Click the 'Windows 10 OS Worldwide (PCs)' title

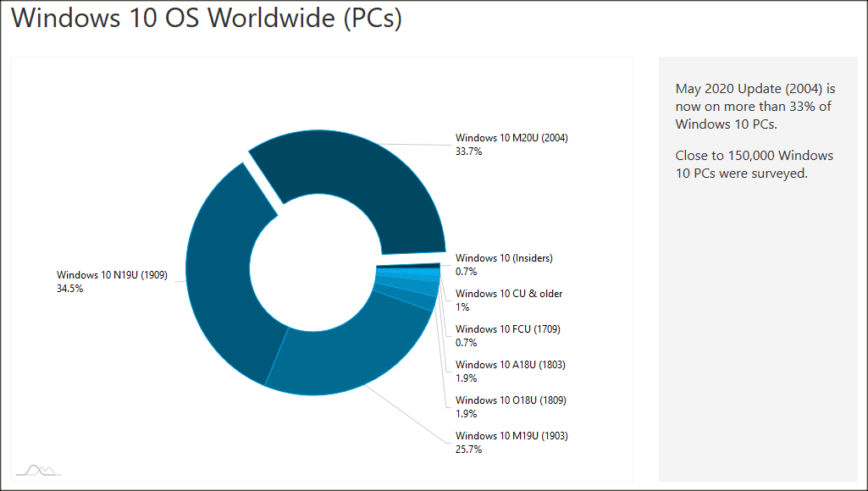tap(206, 19)
